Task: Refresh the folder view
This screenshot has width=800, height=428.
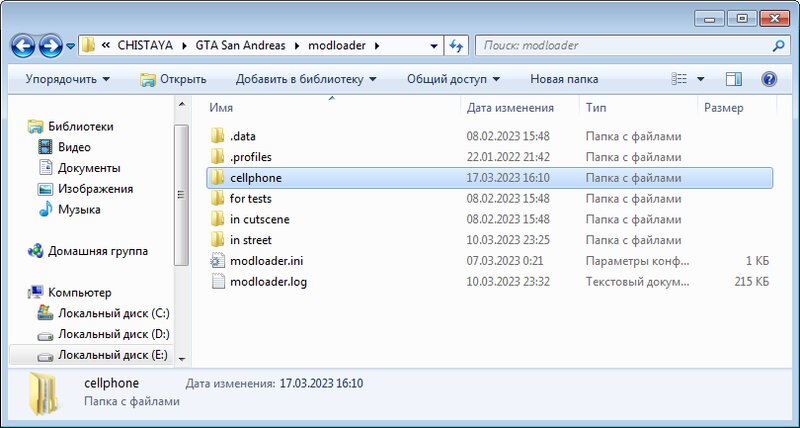Action: 456,46
